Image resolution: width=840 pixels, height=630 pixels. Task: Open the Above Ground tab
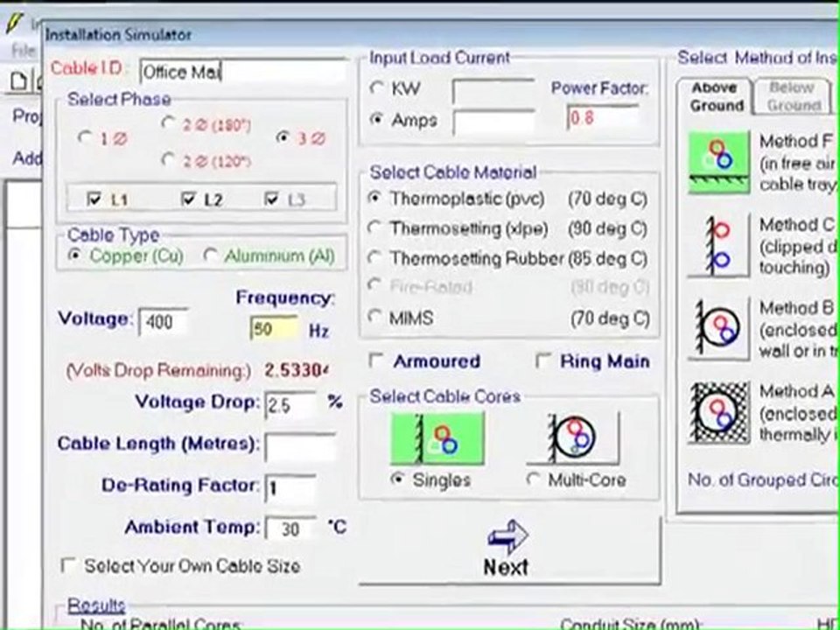tap(714, 97)
